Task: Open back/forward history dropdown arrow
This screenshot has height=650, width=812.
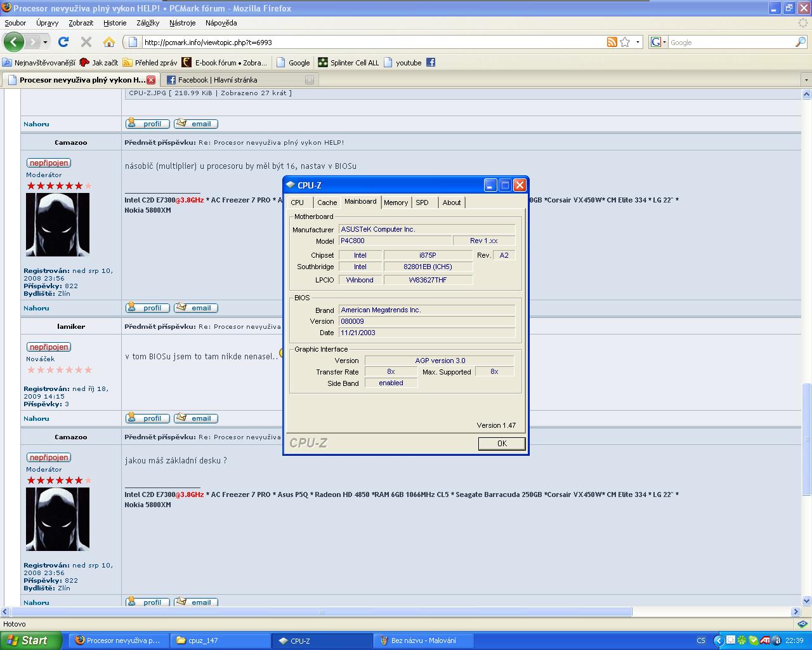Action: pyautogui.click(x=45, y=42)
